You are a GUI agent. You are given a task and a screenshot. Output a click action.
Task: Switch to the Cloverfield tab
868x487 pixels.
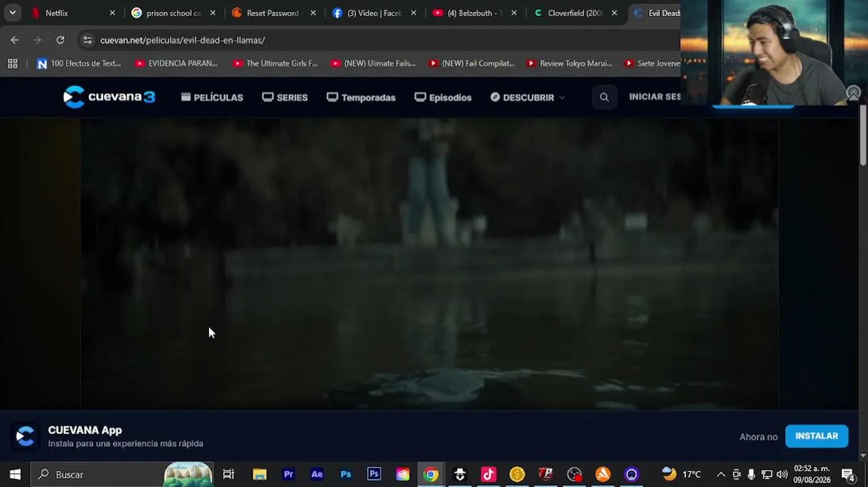575,13
